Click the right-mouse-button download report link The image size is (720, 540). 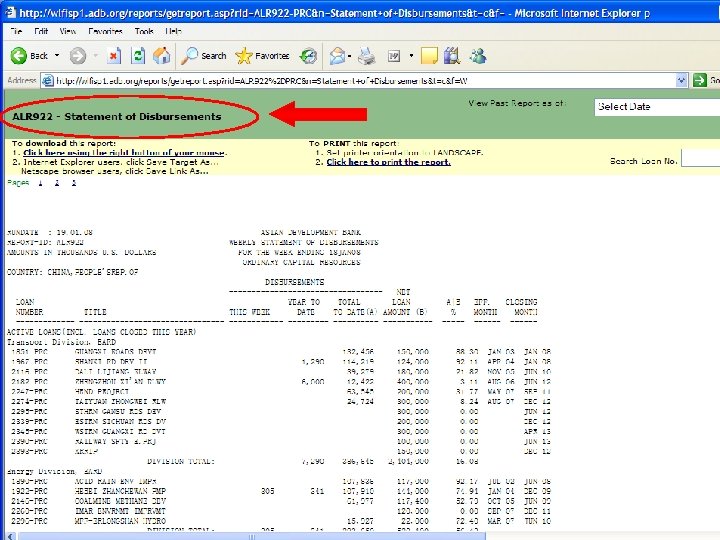click(124, 152)
